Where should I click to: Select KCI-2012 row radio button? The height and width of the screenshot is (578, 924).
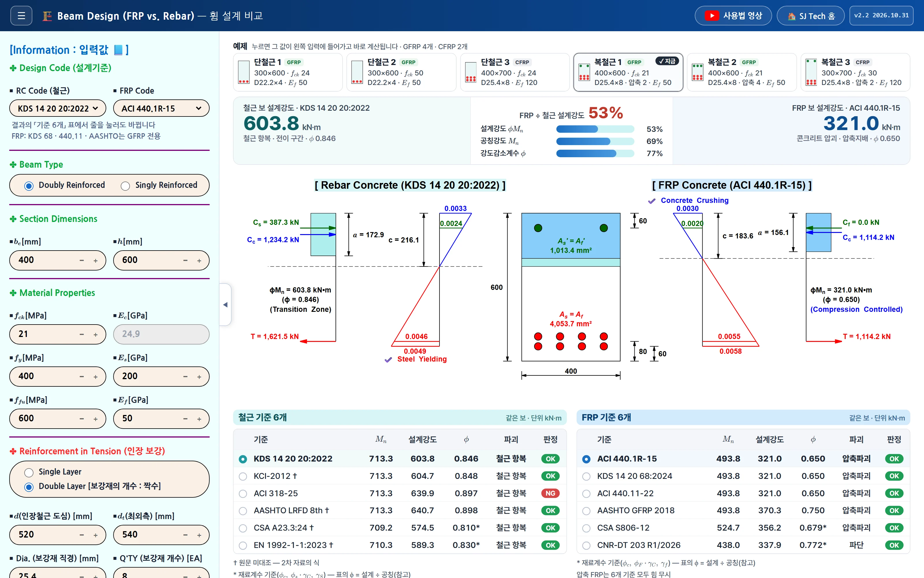[243, 476]
